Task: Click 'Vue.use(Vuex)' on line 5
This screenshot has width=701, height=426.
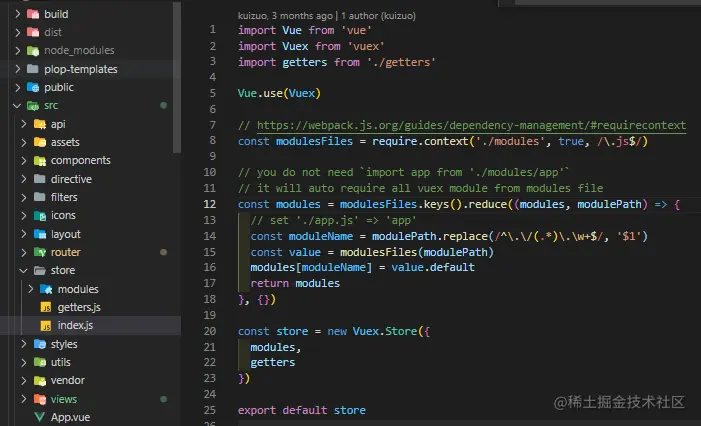Action: (x=279, y=93)
